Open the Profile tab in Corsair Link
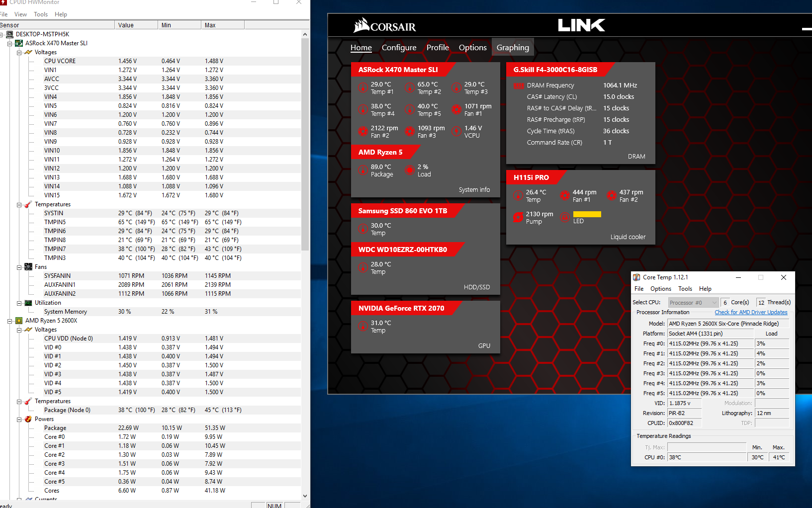Viewport: 812px width, 508px height. click(x=438, y=48)
